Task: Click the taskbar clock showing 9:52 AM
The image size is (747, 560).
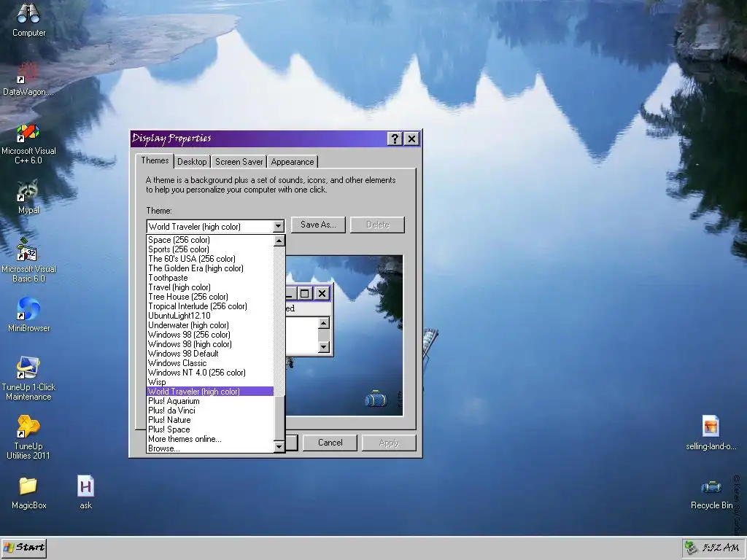Action: click(720, 548)
